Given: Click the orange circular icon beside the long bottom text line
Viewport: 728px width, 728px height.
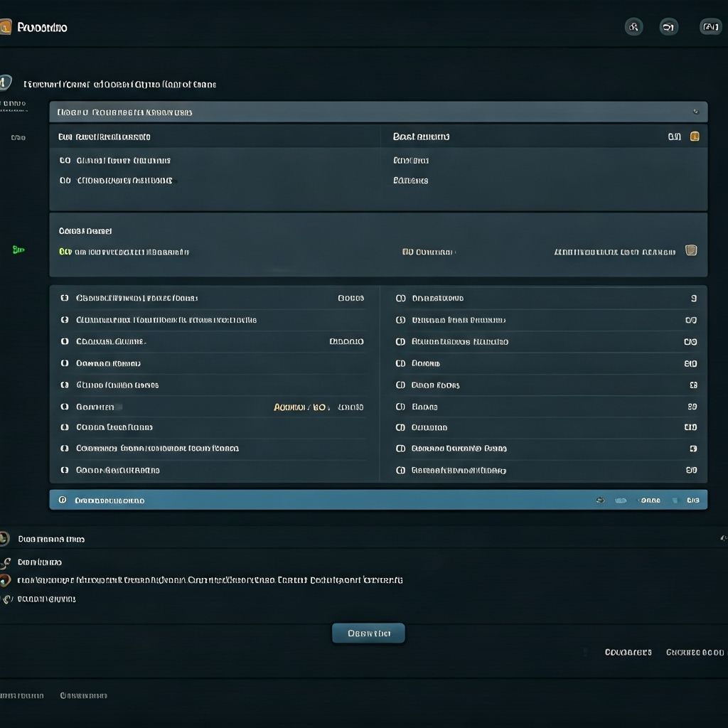Looking at the screenshot, I should (6, 580).
